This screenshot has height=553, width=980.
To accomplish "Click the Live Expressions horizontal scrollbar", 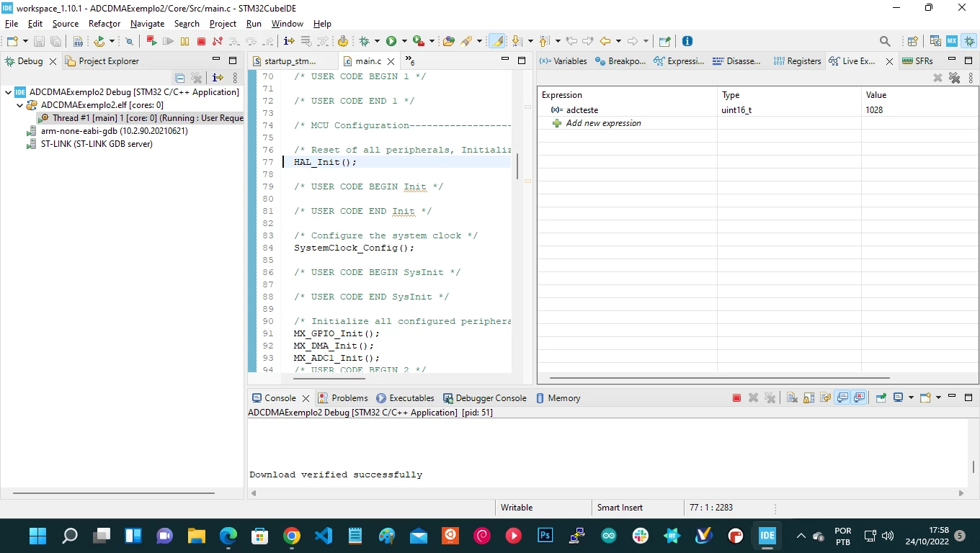I will click(x=719, y=377).
